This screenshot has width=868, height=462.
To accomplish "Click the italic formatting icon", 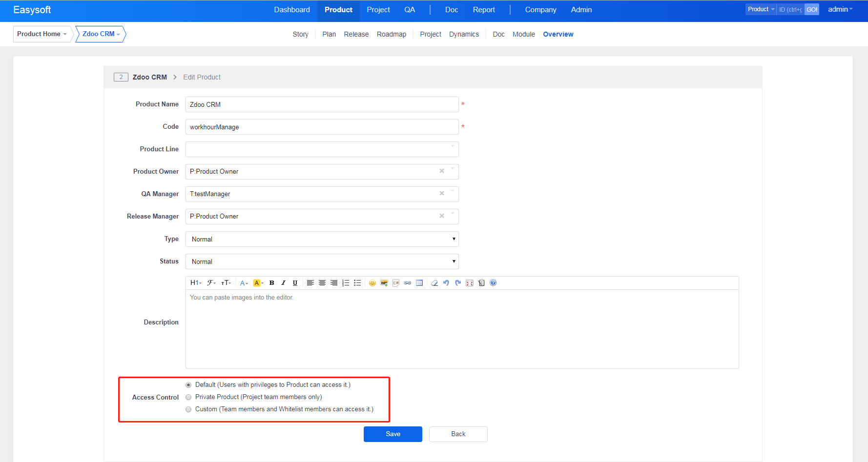I will 283,283.
